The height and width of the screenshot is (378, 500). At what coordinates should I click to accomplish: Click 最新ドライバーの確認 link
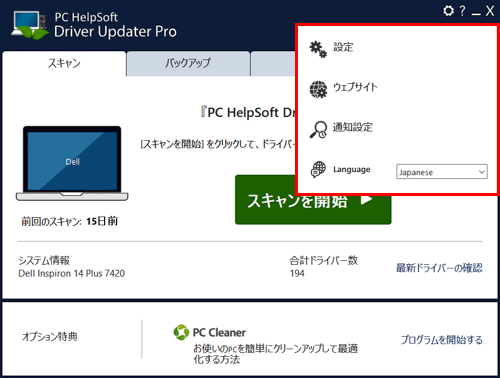point(439,268)
